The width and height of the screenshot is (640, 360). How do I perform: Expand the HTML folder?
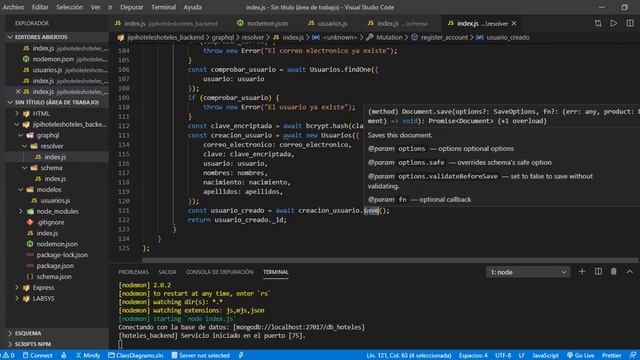(17, 113)
